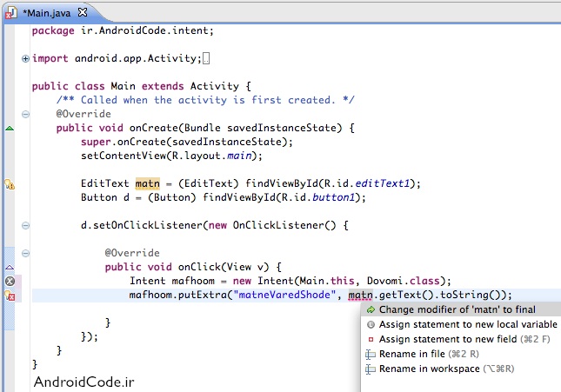Choose 'Assign statement to new local variable'
Viewport: 561px width, 392px height.
coord(467,324)
